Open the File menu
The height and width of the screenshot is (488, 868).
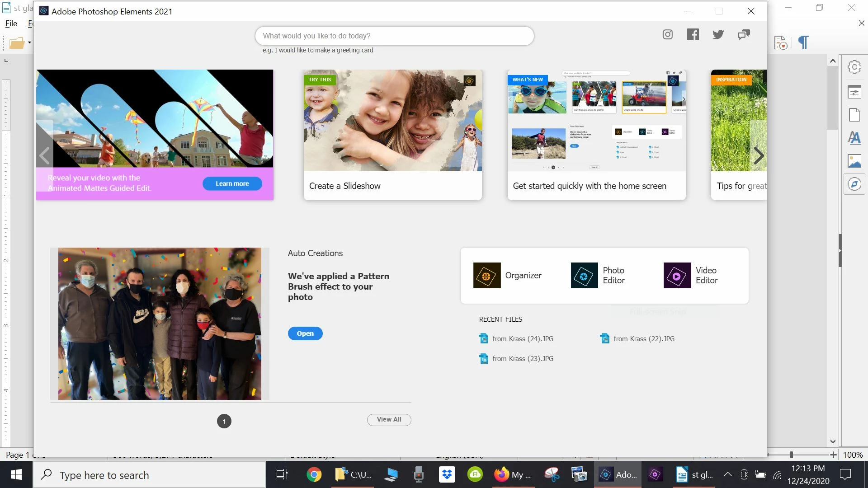11,23
